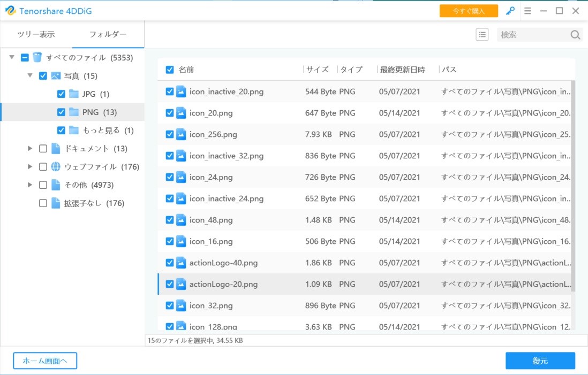Select the JPG (1) tree item
Screen dimensions: 588x375
click(96, 94)
